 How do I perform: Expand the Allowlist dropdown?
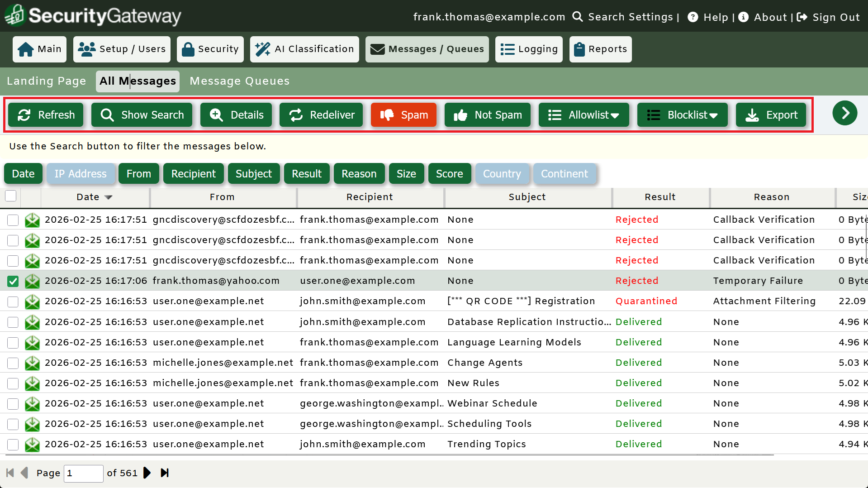(583, 115)
